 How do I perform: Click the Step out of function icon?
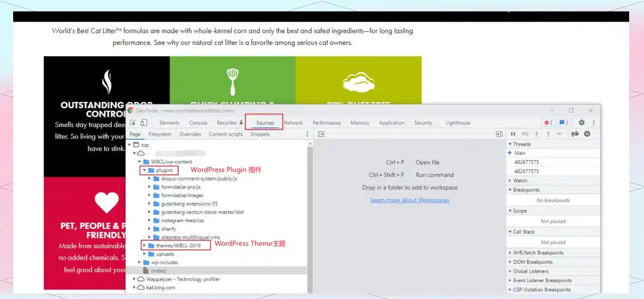coord(548,134)
